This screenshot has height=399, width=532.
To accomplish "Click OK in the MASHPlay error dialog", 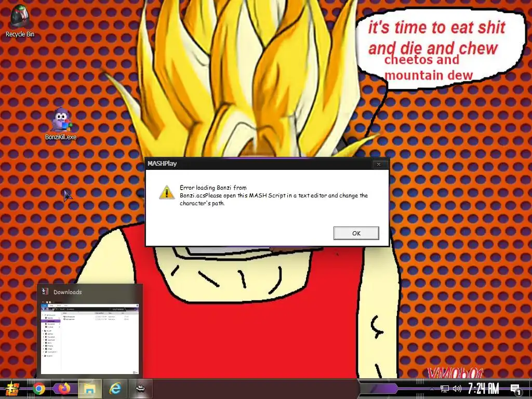I will (356, 233).
